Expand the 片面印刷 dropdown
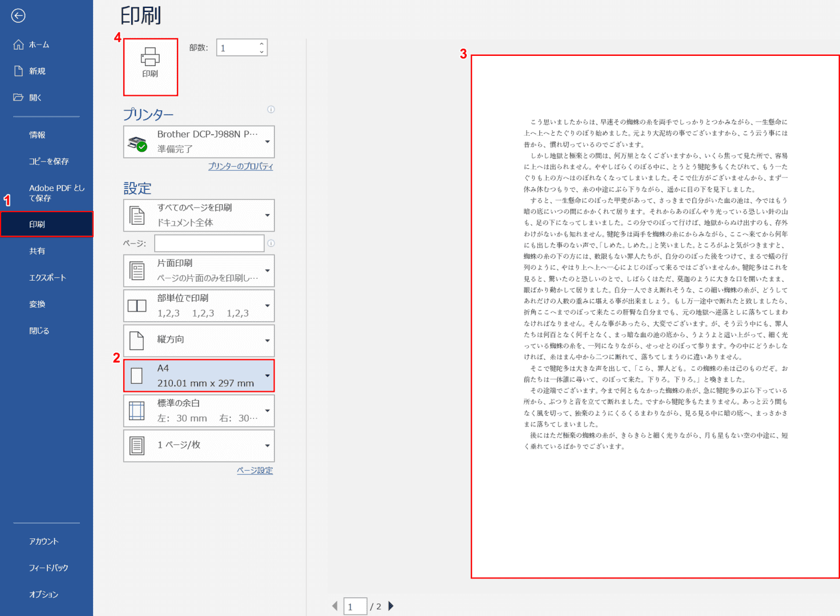 (x=267, y=270)
